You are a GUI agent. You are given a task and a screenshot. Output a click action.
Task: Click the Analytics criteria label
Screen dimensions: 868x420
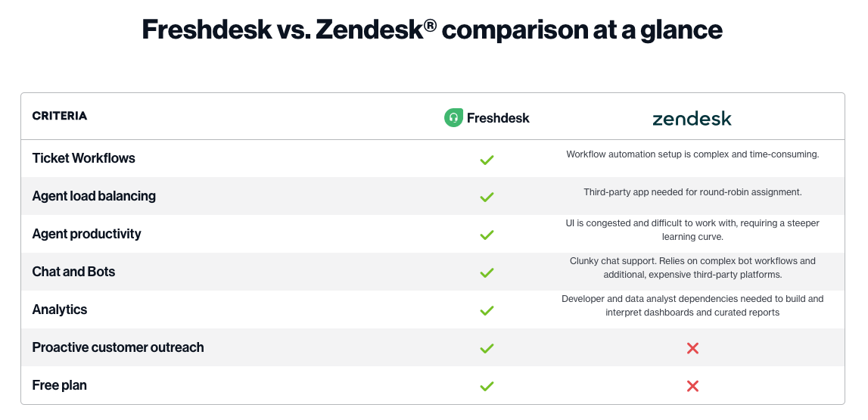click(59, 310)
